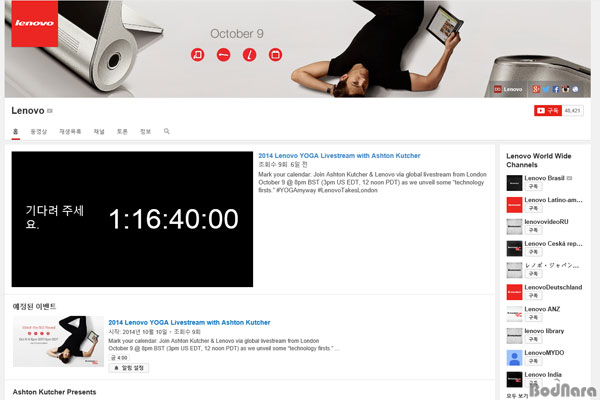
Task: Open the Lenovo Brasil channel name
Action: (x=544, y=178)
